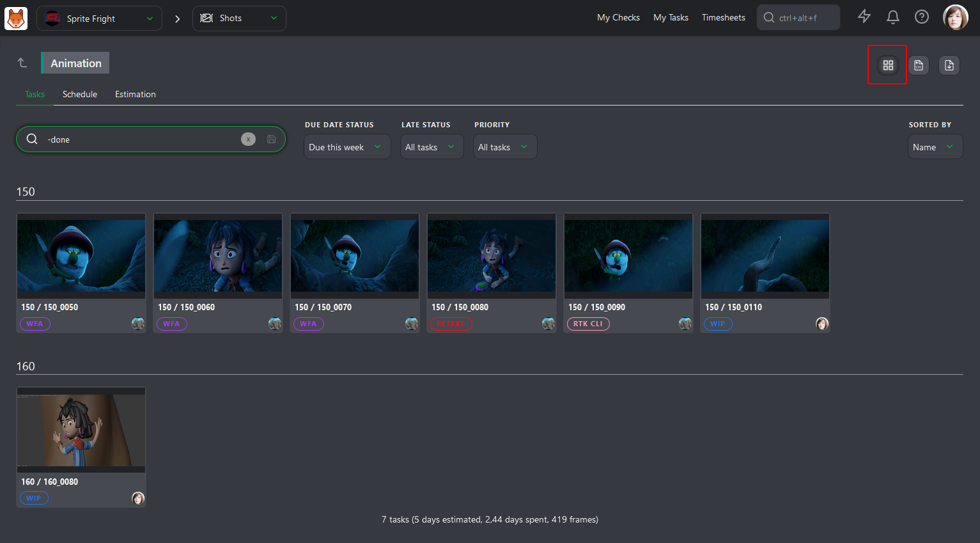Open My Tasks page
This screenshot has width=980, height=543.
tap(671, 17)
